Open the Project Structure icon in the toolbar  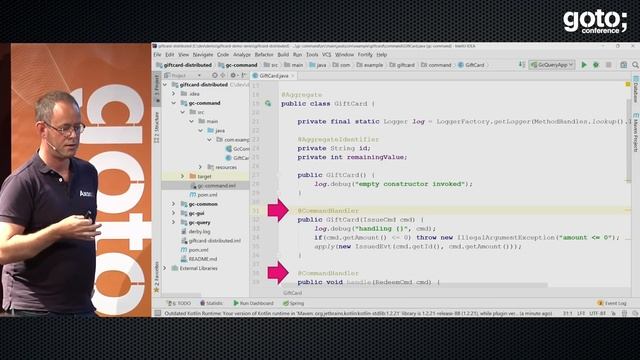[x=623, y=64]
